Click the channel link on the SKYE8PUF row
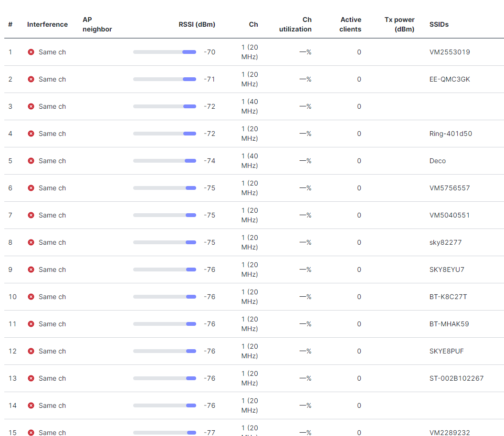The height and width of the screenshot is (436, 504). [x=249, y=351]
